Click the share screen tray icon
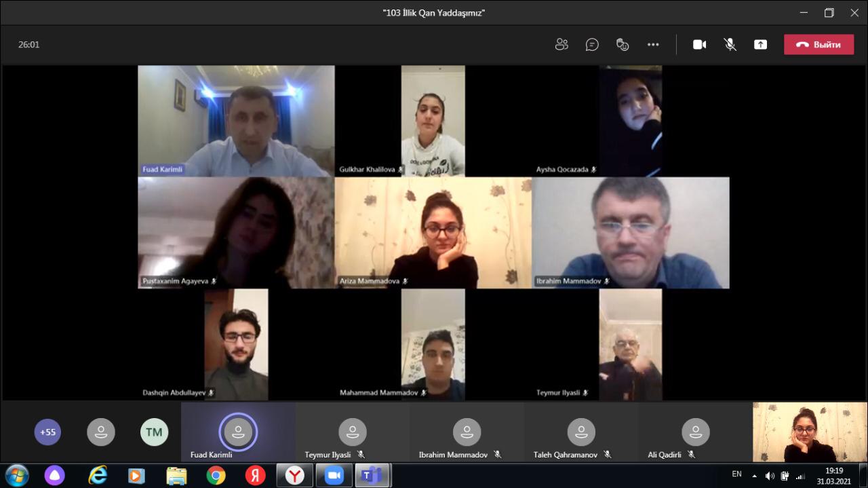The image size is (868, 488). (760, 45)
